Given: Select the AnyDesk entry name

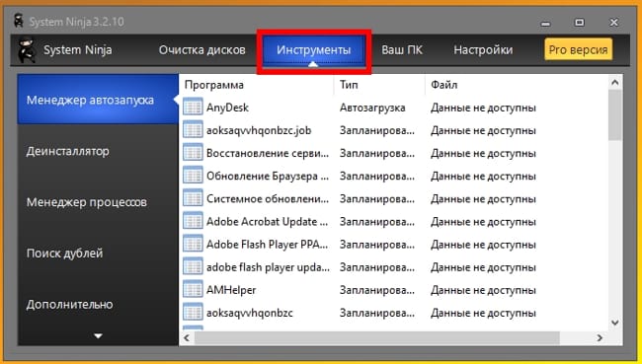Looking at the screenshot, I should (x=227, y=108).
